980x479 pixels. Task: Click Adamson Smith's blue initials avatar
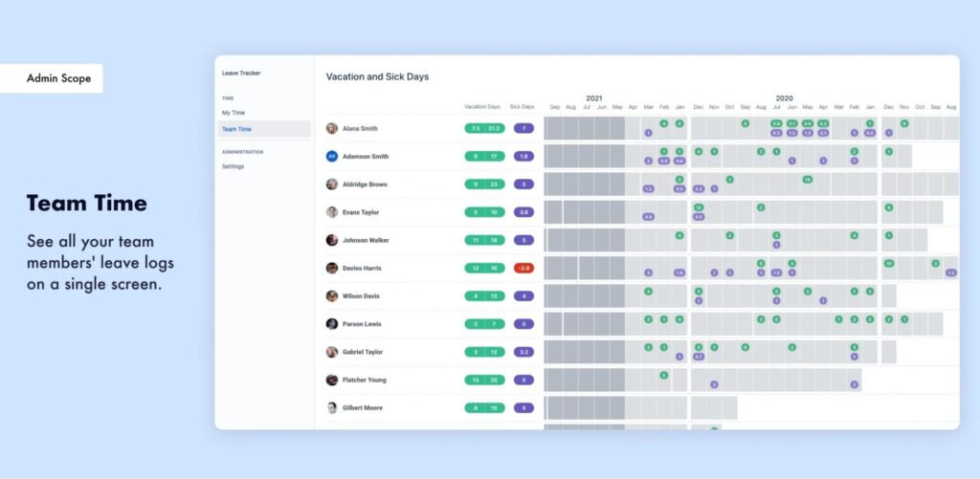(x=332, y=156)
